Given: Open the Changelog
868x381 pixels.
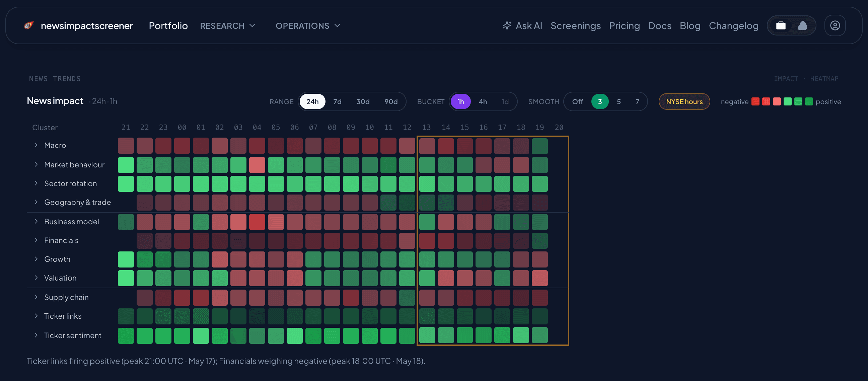Looking at the screenshot, I should pyautogui.click(x=733, y=25).
